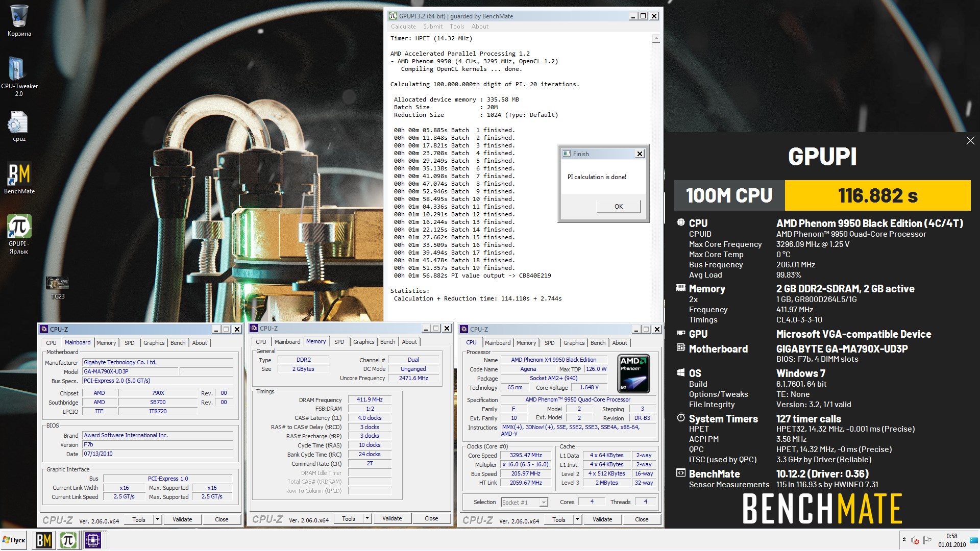Open About tab in Mainboard CPU-Z window
This screenshot has height=551, width=980.
click(200, 343)
